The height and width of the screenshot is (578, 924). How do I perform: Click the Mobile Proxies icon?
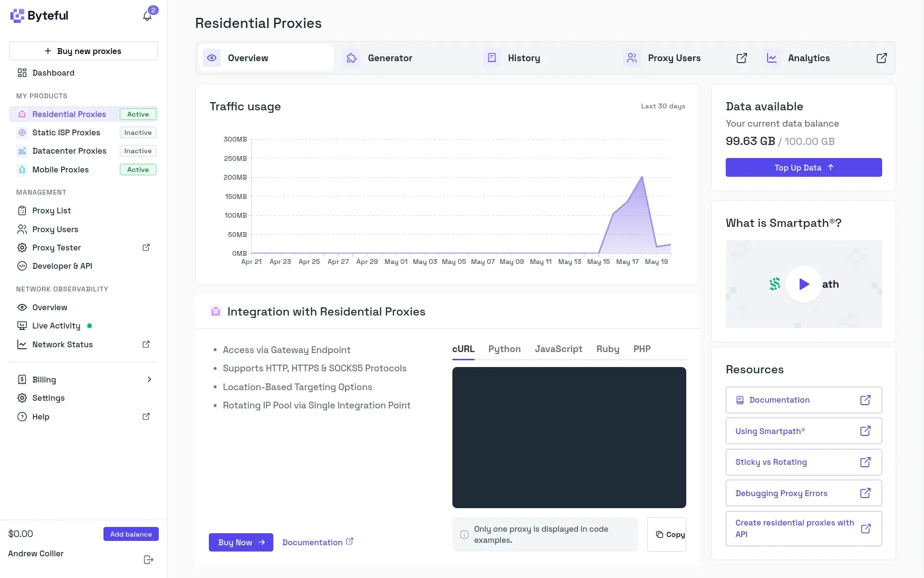(22, 170)
